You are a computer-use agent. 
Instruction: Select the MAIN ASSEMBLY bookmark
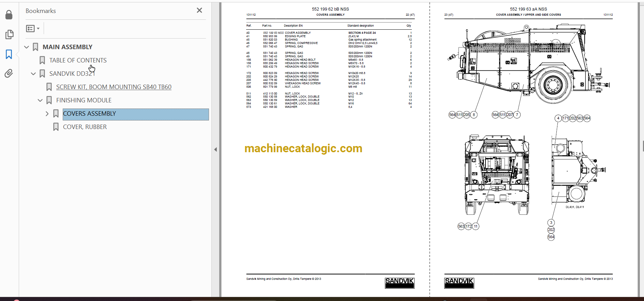pos(68,47)
